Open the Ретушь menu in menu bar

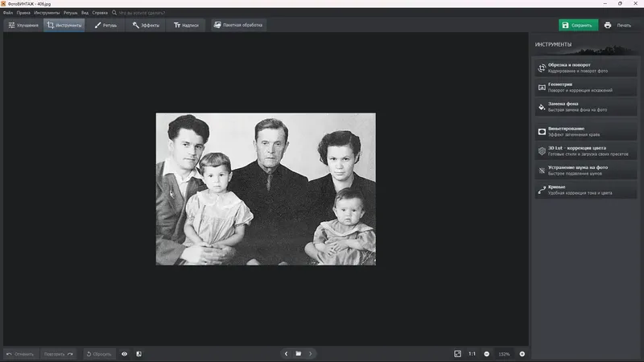(x=70, y=13)
